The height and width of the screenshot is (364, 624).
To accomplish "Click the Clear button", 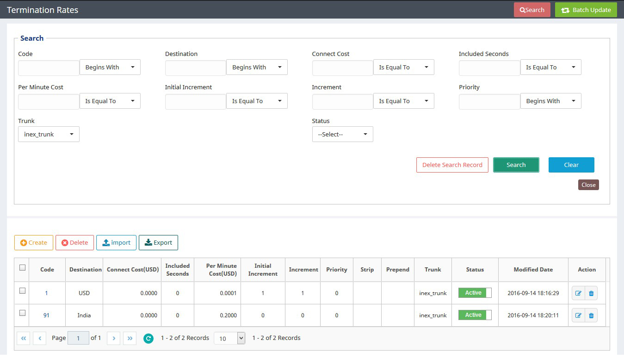I will tap(571, 165).
